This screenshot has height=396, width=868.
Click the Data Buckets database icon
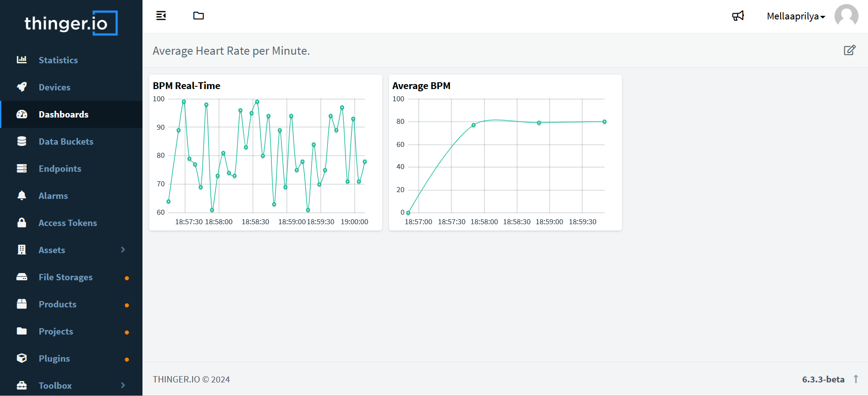[22, 141]
